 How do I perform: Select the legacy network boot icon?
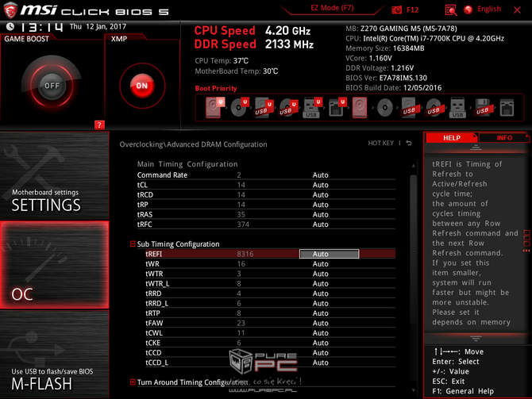(507, 108)
